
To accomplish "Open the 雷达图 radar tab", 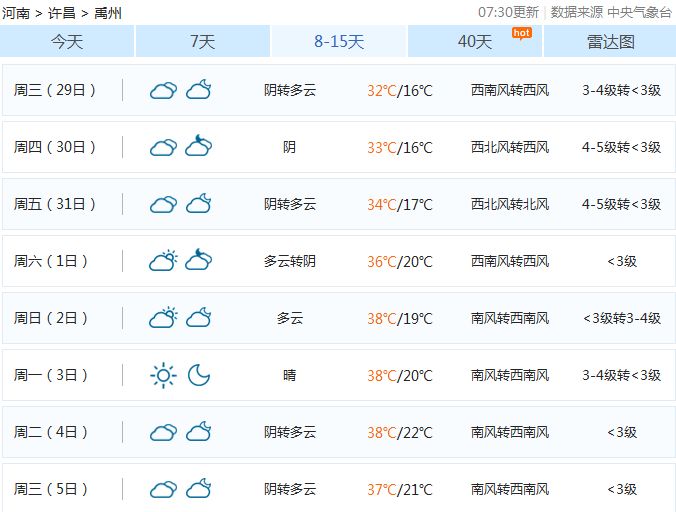I will 610,42.
